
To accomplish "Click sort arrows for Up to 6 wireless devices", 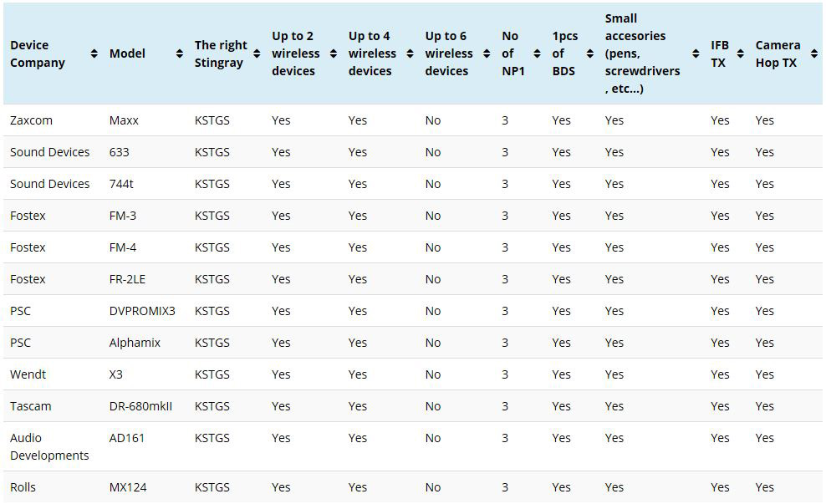I will pos(486,53).
